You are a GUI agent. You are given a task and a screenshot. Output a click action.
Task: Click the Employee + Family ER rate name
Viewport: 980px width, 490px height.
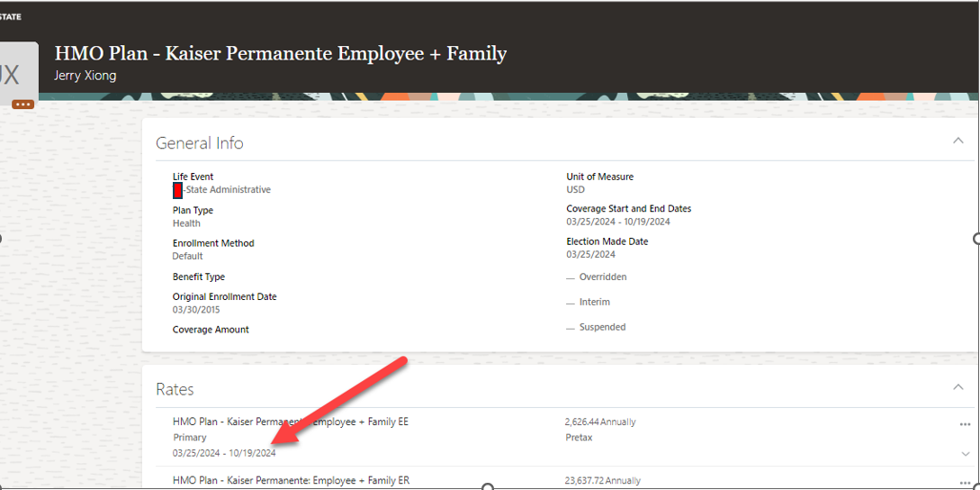pos(292,481)
